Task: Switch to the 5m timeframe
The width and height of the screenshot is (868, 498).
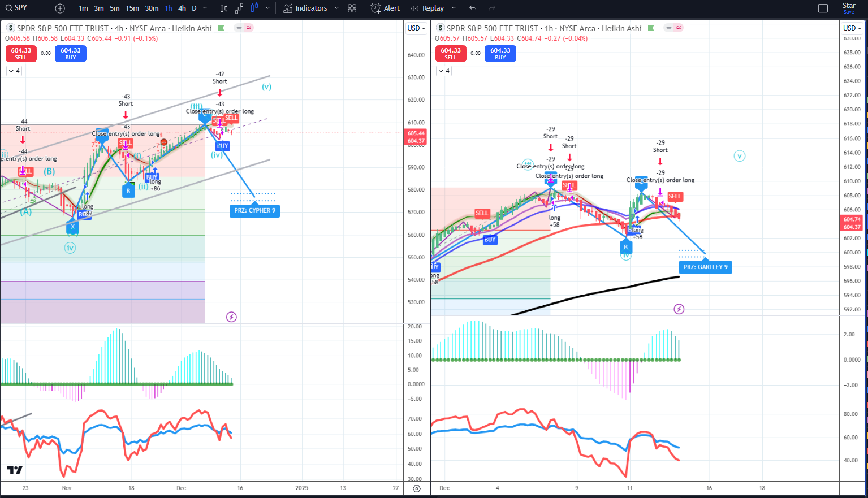Action: pos(115,8)
